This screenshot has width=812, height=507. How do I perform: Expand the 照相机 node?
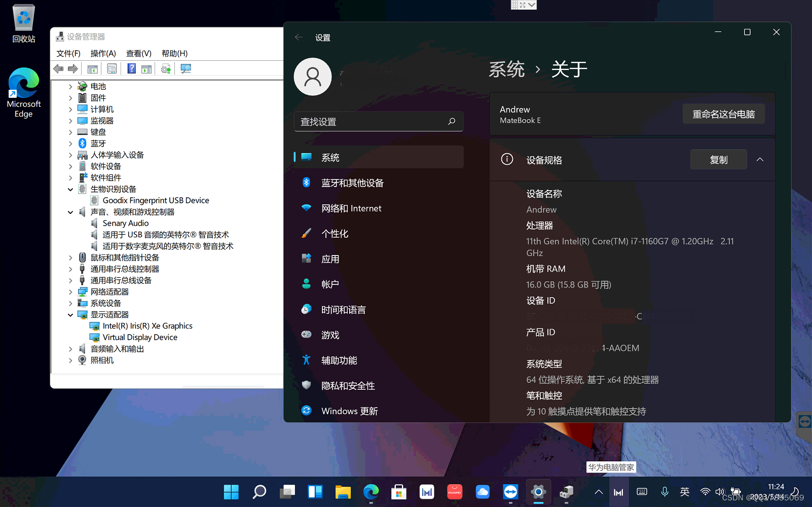pyautogui.click(x=70, y=360)
